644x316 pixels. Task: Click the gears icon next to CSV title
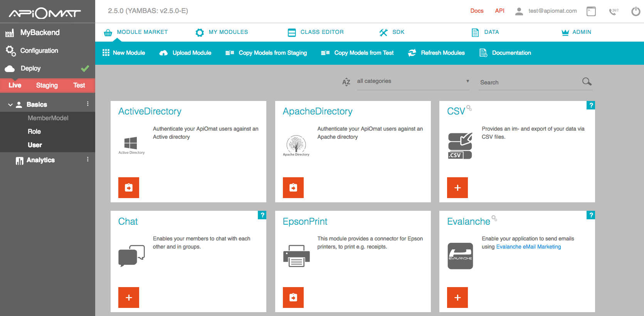[x=469, y=108]
